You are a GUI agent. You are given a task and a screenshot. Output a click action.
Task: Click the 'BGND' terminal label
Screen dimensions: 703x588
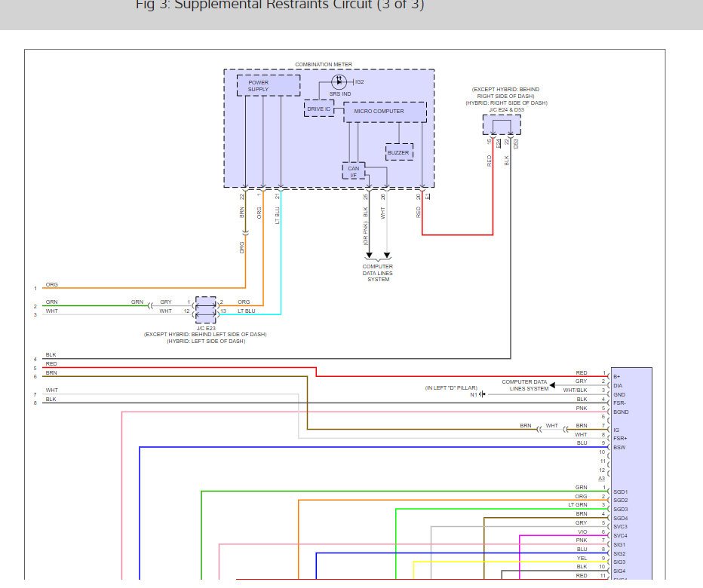[x=621, y=412]
